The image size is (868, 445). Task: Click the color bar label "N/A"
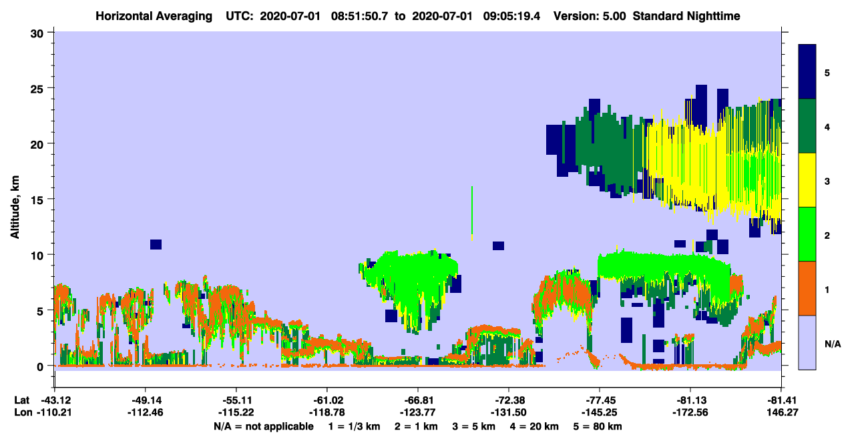click(x=832, y=344)
